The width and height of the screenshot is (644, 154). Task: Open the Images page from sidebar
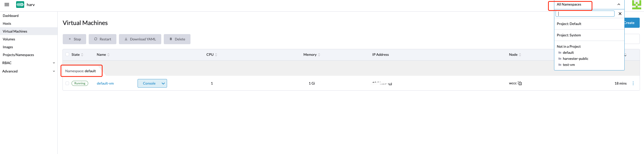(8, 47)
